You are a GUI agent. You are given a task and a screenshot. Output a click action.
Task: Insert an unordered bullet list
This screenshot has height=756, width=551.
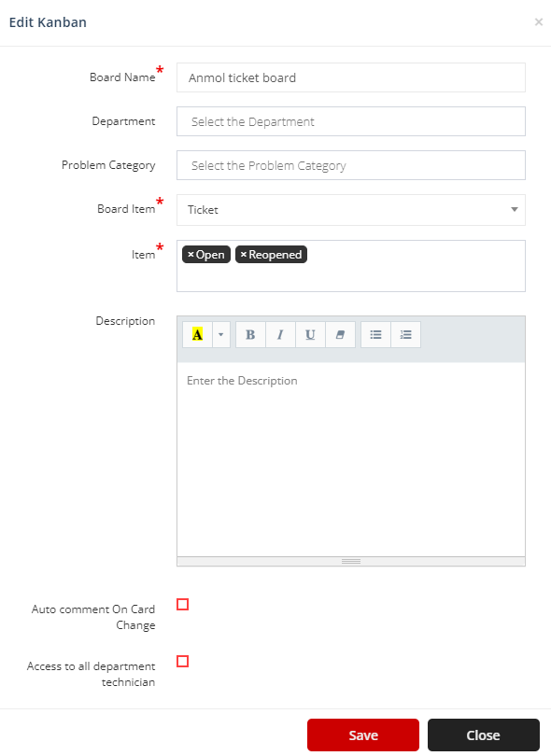[375, 335]
